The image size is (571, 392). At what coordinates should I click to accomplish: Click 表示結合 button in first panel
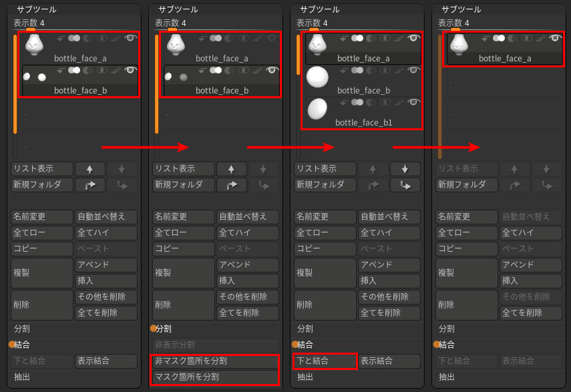point(106,361)
